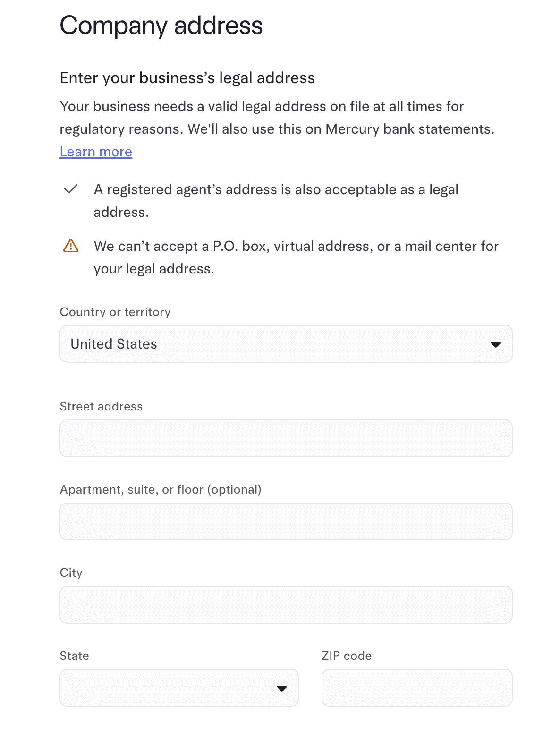
Task: Focus the Street address field
Action: pos(286,439)
